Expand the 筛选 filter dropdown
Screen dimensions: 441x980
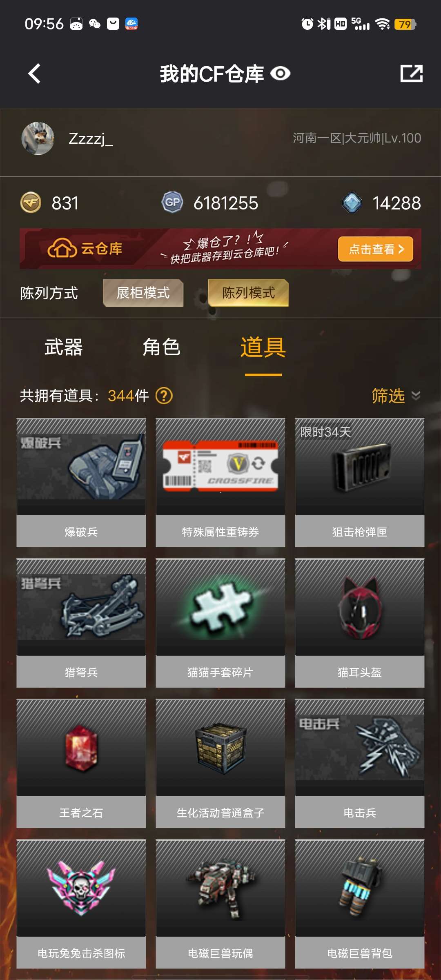(x=396, y=396)
